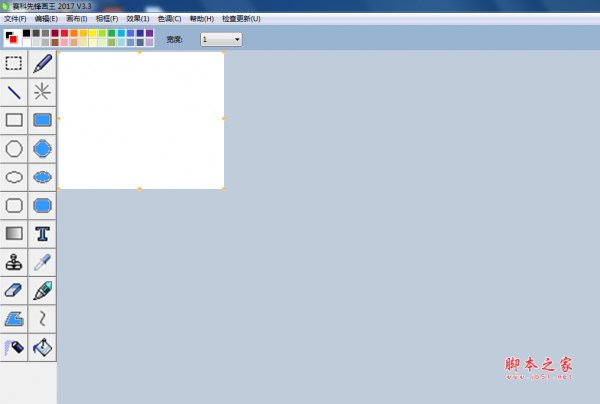Click the foreground/background color indicator
600x404 pixels.
click(x=11, y=37)
